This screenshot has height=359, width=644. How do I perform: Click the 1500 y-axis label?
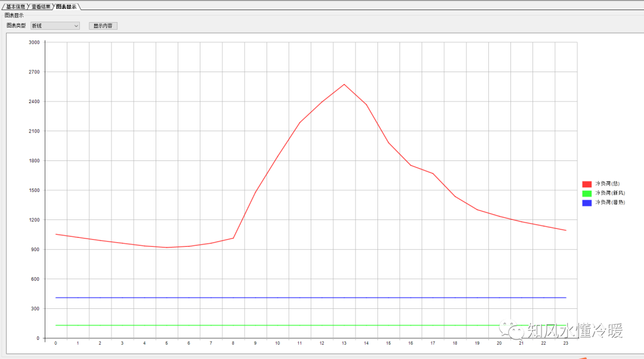(34, 190)
